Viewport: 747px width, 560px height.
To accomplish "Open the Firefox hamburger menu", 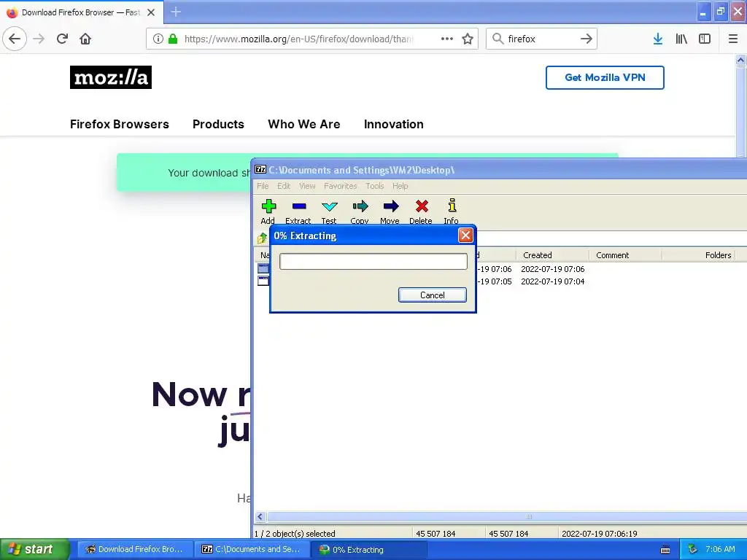I will tap(732, 39).
